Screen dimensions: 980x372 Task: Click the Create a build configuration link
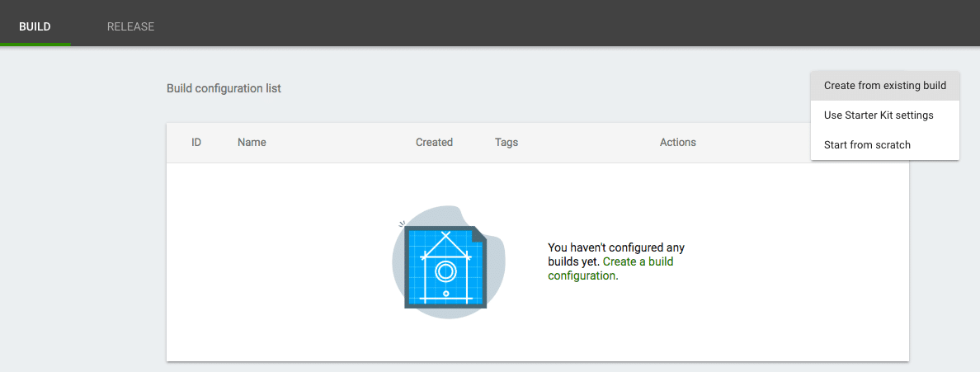[638, 262]
